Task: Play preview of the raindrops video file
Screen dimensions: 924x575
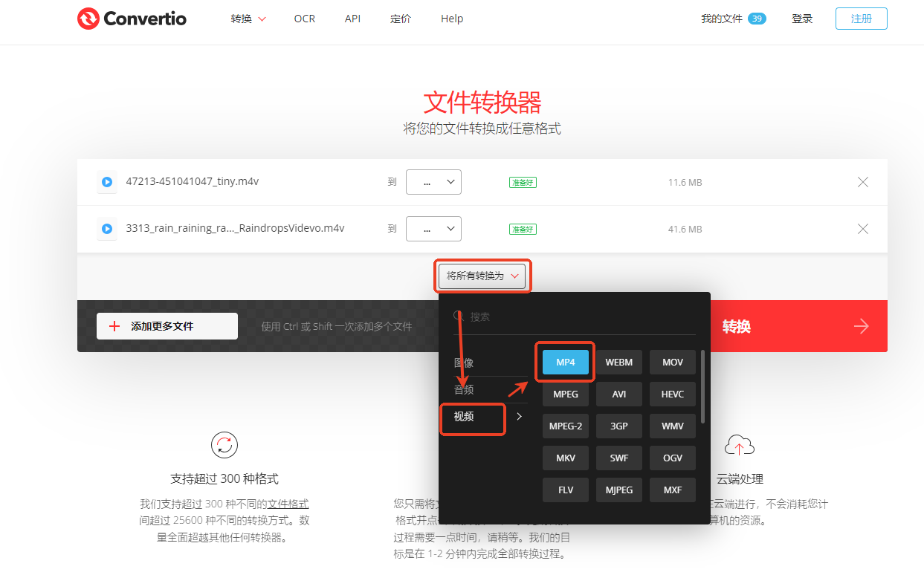Action: 106,228
